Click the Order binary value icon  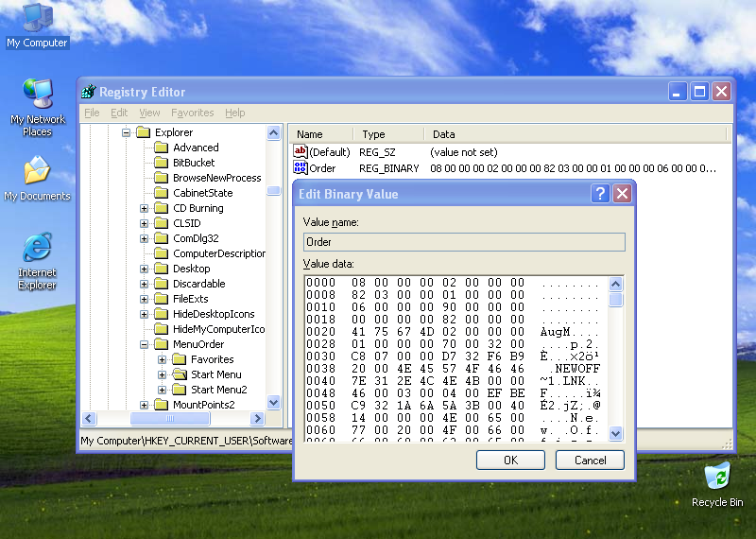tap(300, 168)
